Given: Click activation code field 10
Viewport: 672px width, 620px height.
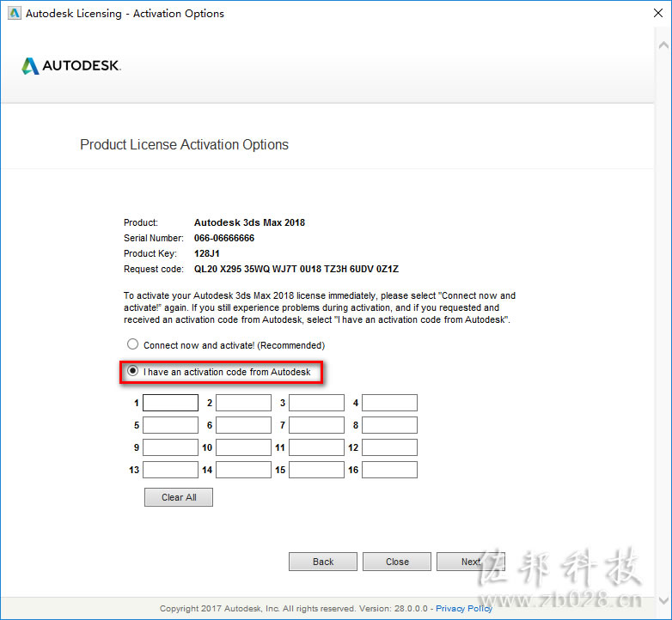Looking at the screenshot, I should (x=243, y=447).
